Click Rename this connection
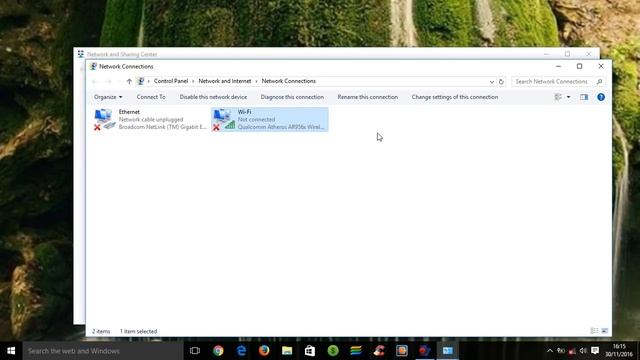This screenshot has height=360, width=640. click(x=367, y=97)
